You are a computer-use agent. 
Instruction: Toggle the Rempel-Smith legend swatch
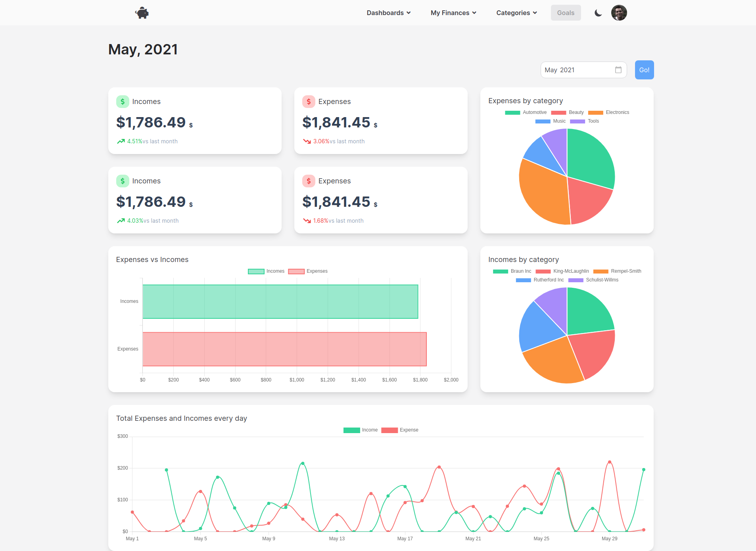(x=601, y=272)
